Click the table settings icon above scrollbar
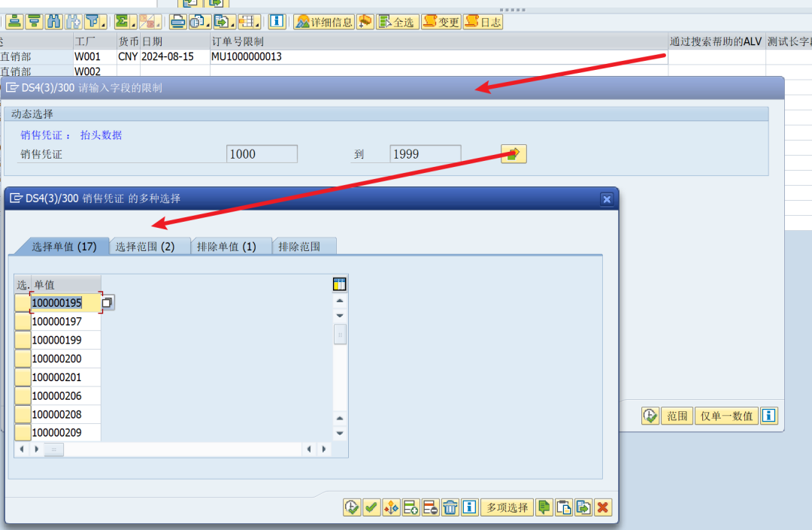Image resolution: width=812 pixels, height=530 pixels. click(340, 283)
